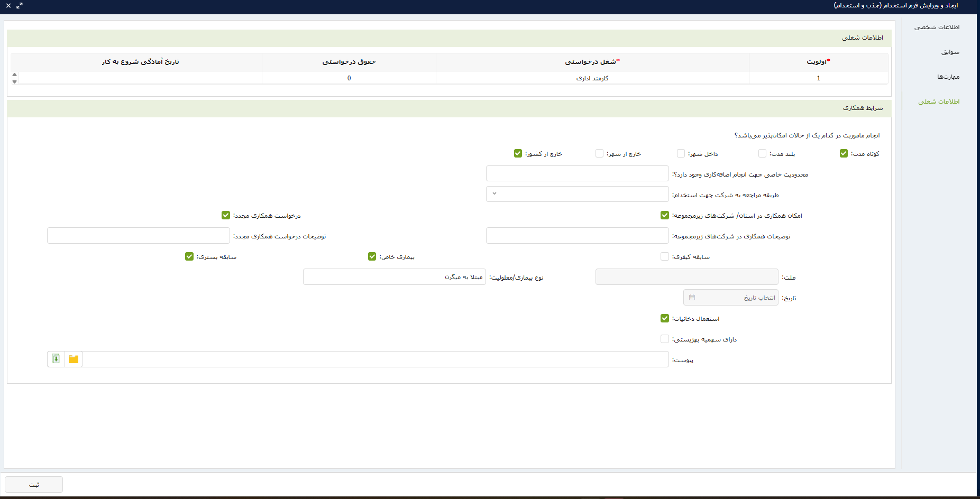
Task: Check the دارای سهمیه بهزیستی checkbox
Action: click(665, 339)
